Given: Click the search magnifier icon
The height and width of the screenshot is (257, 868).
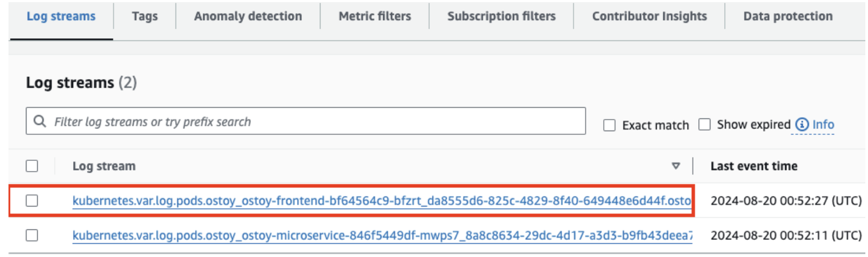Looking at the screenshot, I should 40,122.
